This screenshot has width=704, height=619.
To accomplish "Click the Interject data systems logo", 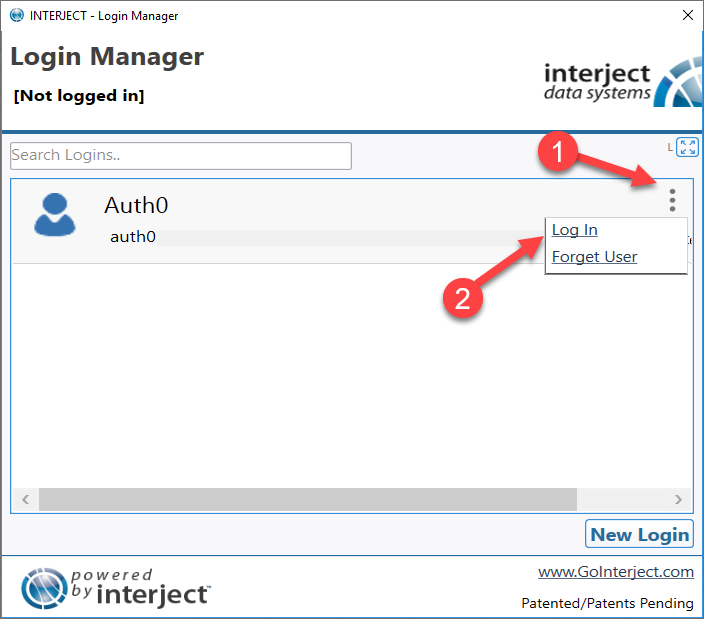I will [623, 83].
